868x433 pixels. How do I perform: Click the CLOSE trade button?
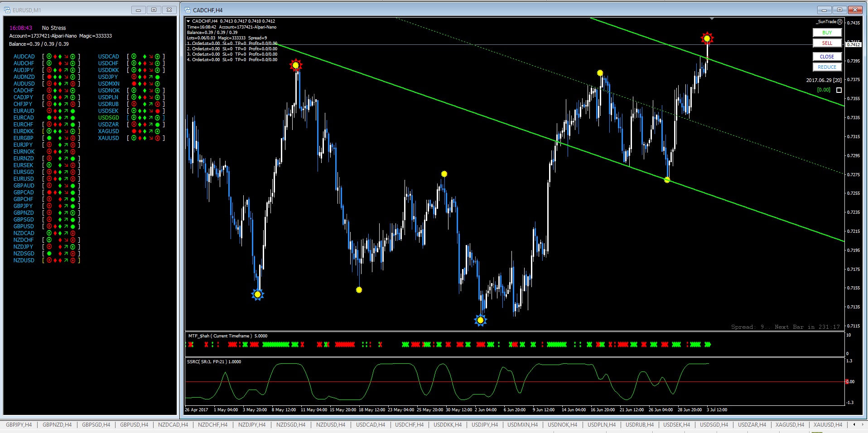[827, 57]
